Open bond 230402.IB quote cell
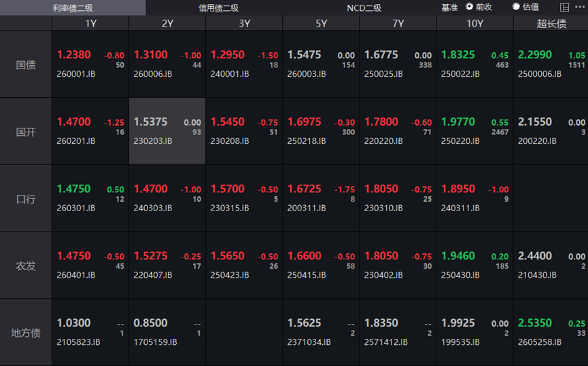The width and height of the screenshot is (588, 366). pos(398,266)
